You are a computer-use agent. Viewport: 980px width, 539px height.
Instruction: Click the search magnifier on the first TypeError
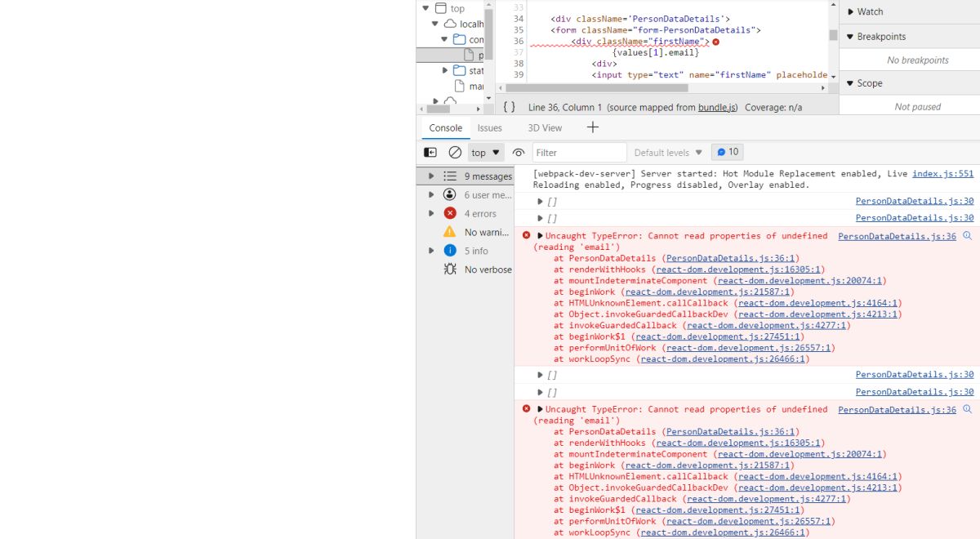(968, 236)
